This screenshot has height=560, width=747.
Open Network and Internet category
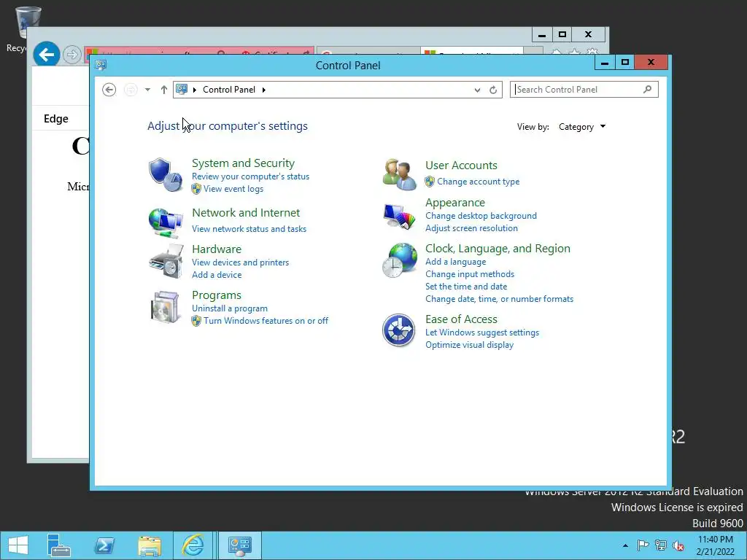tap(246, 212)
